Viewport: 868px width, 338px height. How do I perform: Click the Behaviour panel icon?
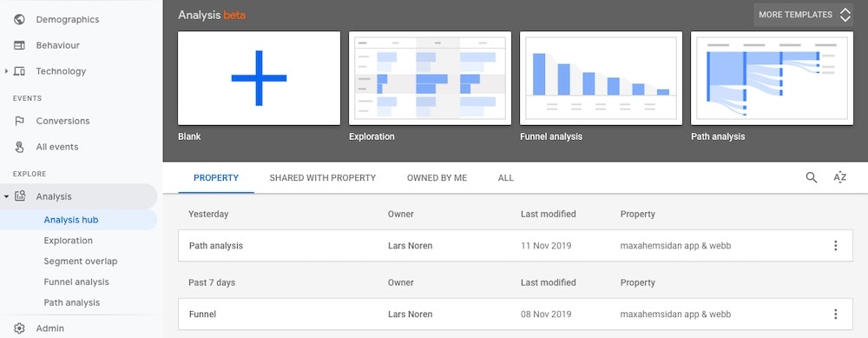(x=19, y=45)
